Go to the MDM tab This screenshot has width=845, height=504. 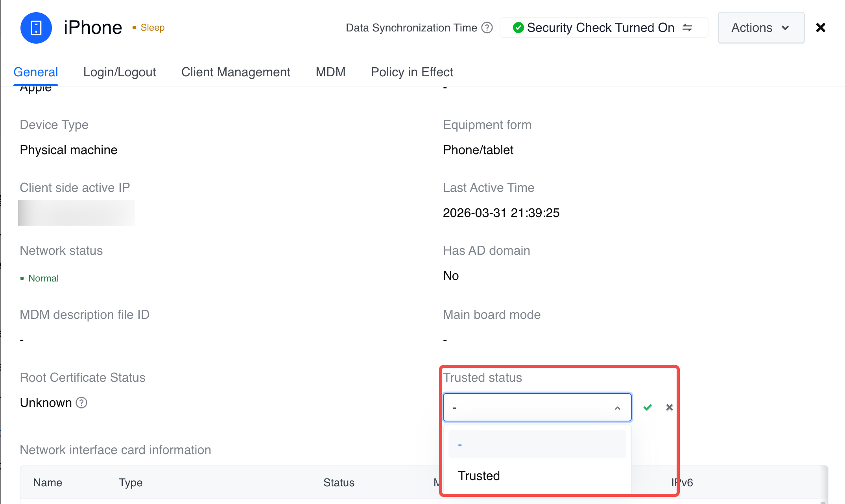330,72
